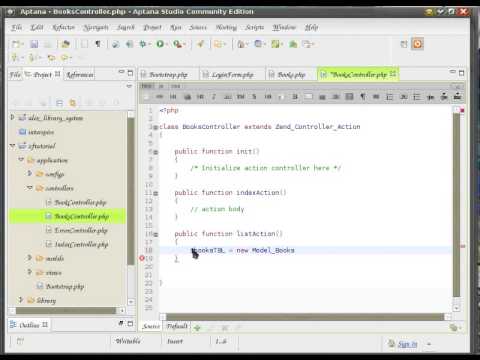Collapse the indexAction function fold marker
Image resolution: width=480 pixels, height=360 pixels.
pyautogui.click(x=155, y=193)
